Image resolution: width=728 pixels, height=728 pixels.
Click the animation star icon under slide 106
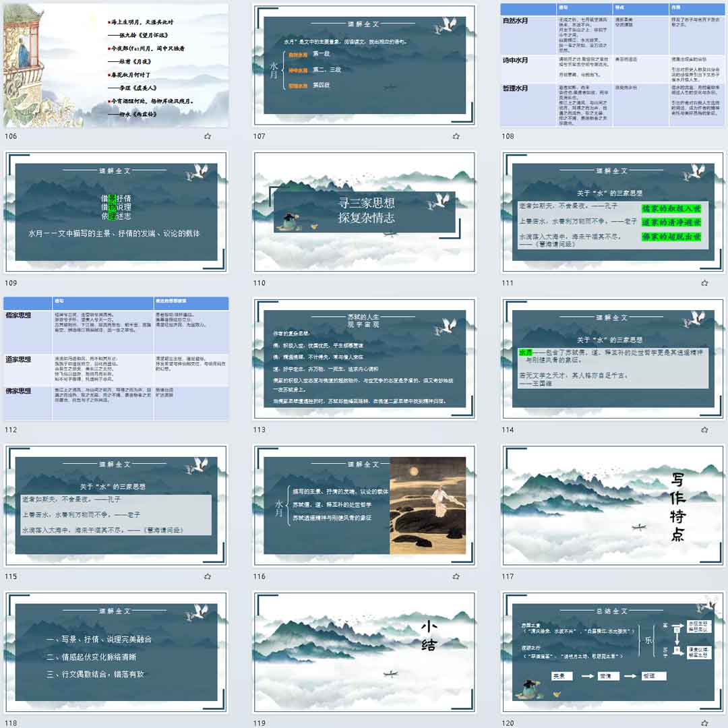tap(208, 136)
